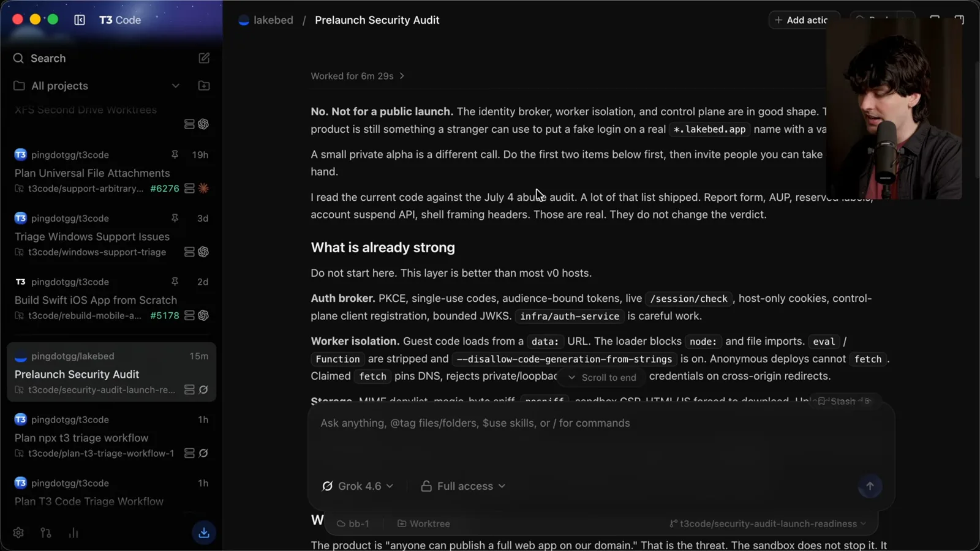Expand the Worked for 6m 29s details
The image size is (980, 551).
click(358, 76)
